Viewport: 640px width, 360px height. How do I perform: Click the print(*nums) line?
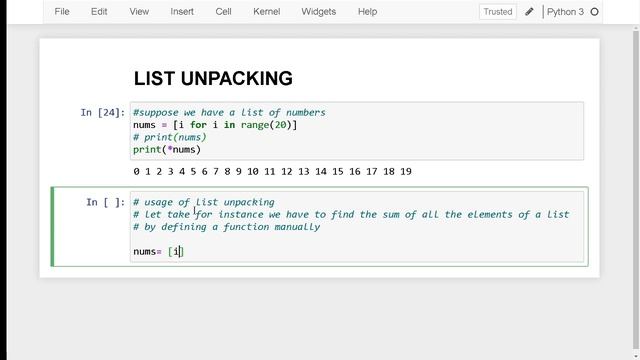(x=167, y=149)
